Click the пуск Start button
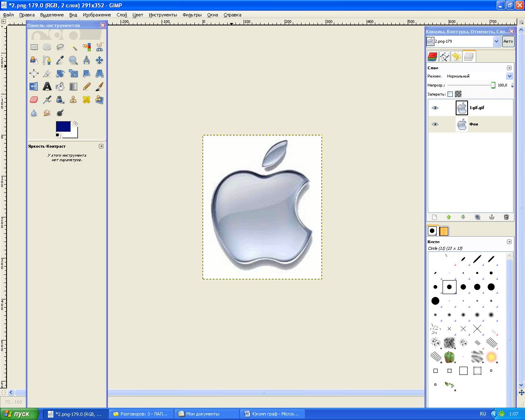 click(x=19, y=414)
